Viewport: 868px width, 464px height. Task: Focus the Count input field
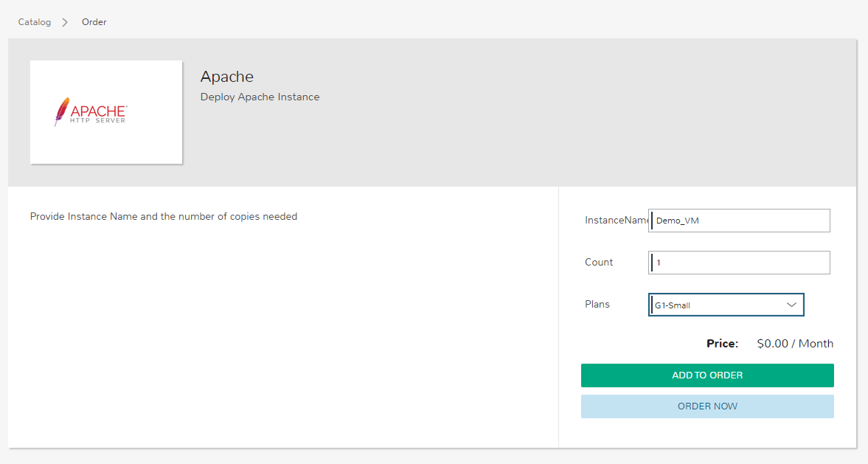click(x=739, y=263)
